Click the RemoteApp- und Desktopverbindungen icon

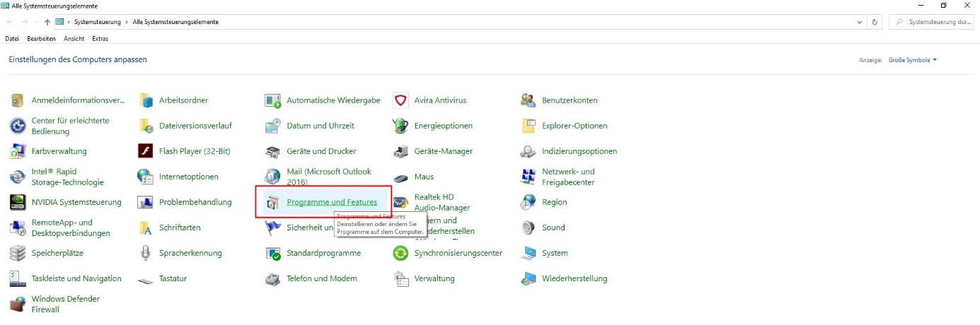[x=18, y=227]
